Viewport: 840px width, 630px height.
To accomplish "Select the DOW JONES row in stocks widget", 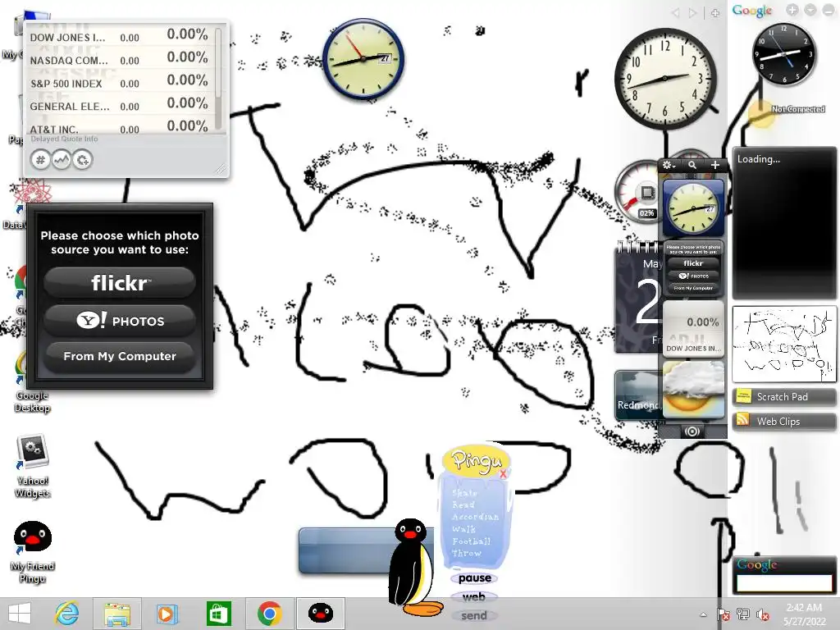I will (119, 36).
